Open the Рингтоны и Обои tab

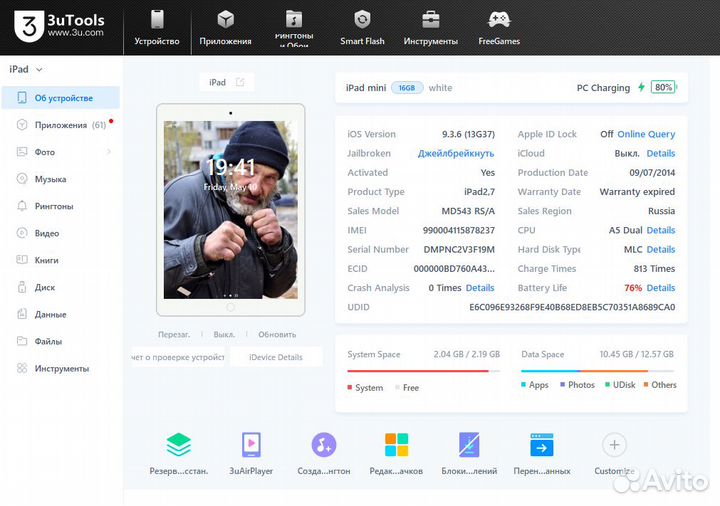click(294, 28)
